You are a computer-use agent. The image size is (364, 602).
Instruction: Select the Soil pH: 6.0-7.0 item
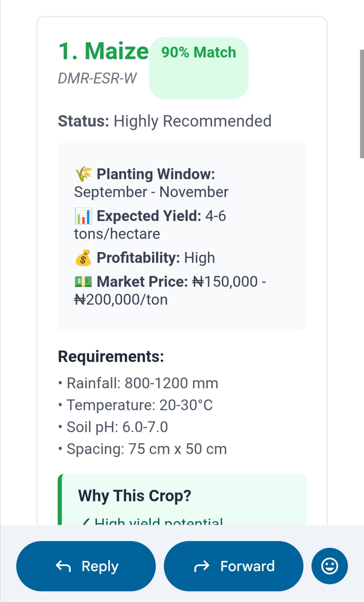pyautogui.click(x=117, y=427)
